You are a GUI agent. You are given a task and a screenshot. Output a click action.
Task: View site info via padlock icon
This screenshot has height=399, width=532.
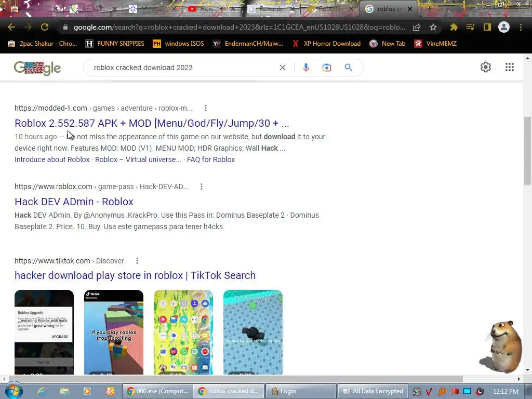pyautogui.click(x=65, y=27)
